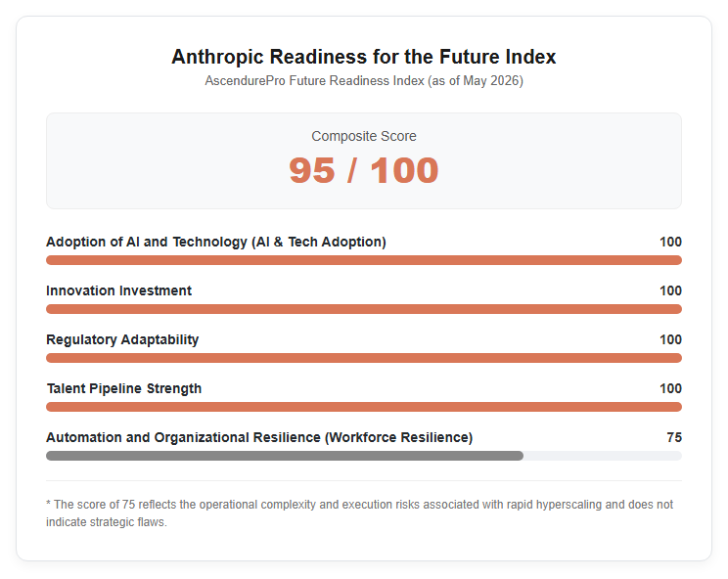Click the Anthropic Readiness for the Future Index title

364,57
